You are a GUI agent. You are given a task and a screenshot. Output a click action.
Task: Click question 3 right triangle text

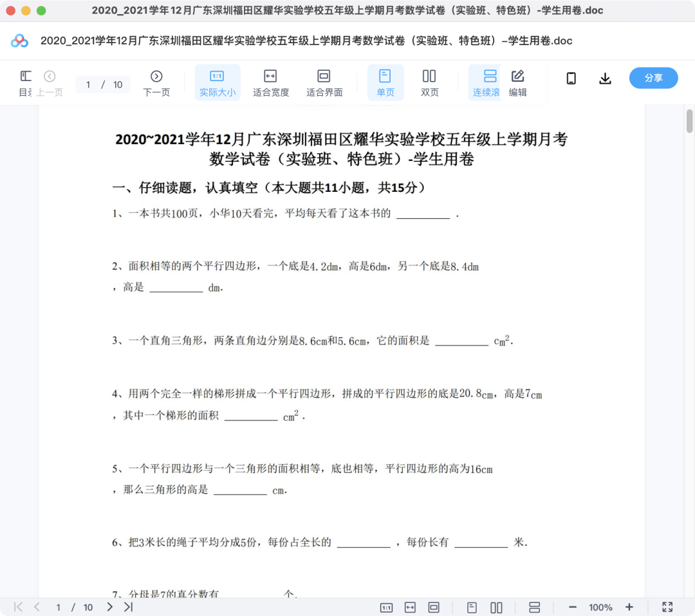313,341
